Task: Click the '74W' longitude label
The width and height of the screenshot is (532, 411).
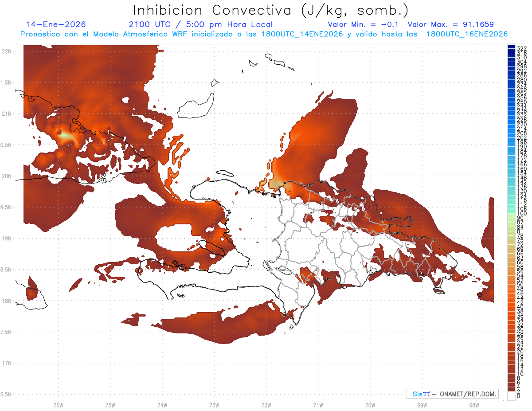Action: (x=162, y=405)
